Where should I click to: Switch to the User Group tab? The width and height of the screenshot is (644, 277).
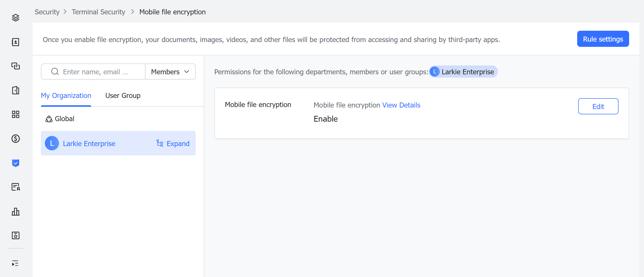123,95
